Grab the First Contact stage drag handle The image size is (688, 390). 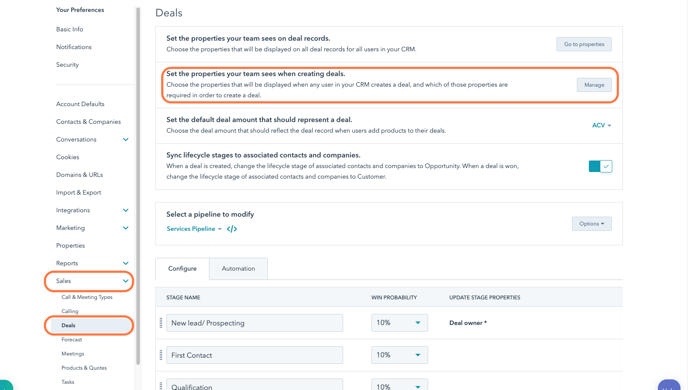click(x=161, y=355)
